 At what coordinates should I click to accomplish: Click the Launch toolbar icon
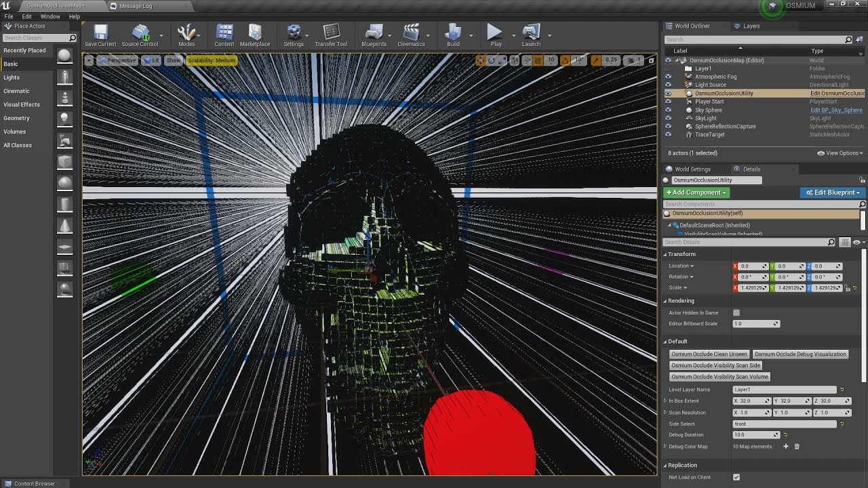point(531,33)
